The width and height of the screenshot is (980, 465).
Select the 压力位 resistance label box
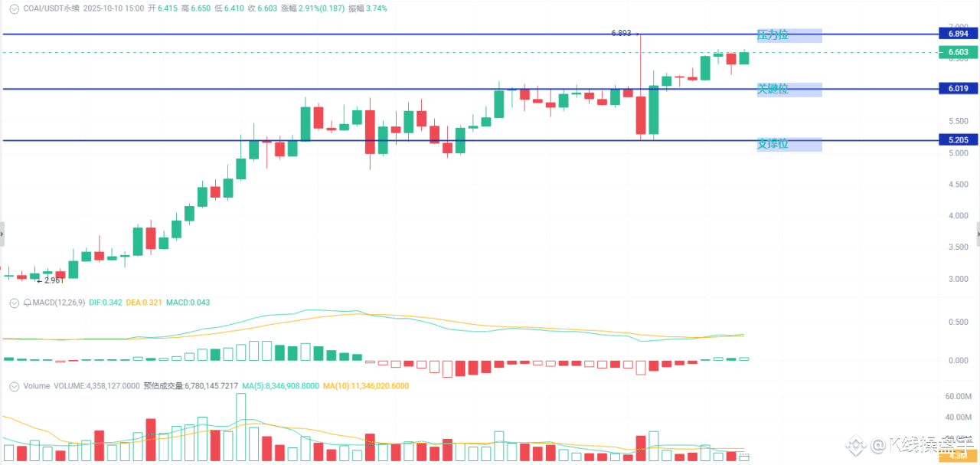(x=789, y=35)
